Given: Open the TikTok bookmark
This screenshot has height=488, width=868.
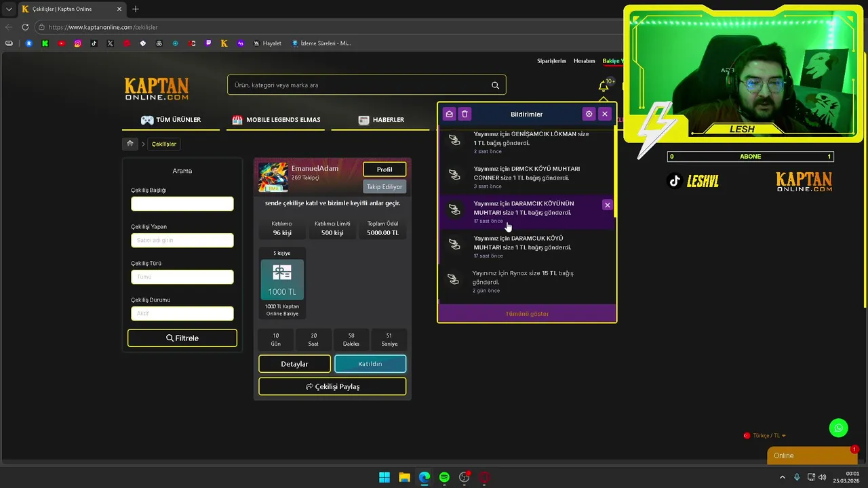Looking at the screenshot, I should tap(94, 43).
